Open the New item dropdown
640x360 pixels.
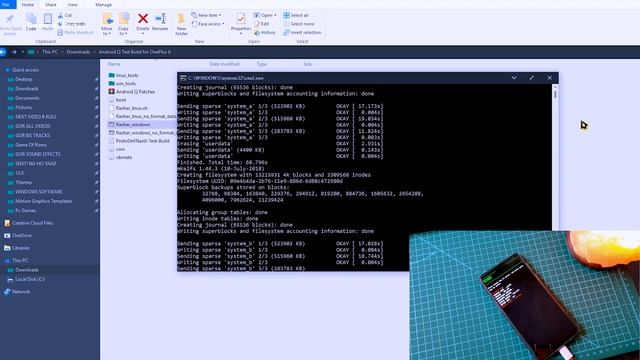click(x=207, y=15)
